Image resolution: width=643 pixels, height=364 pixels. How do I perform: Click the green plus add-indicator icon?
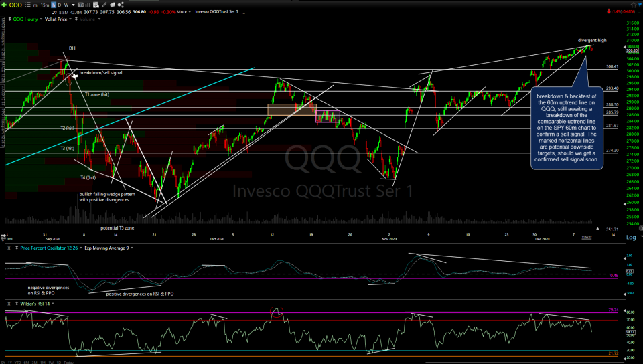pos(4,5)
